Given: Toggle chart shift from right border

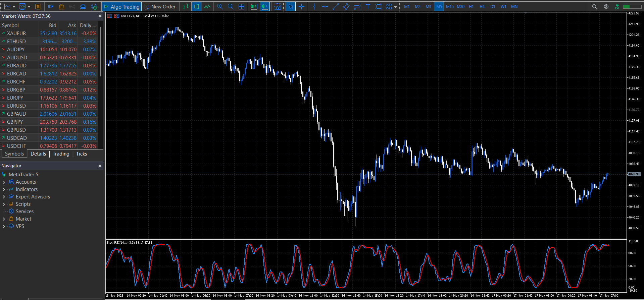Looking at the screenshot, I should [265, 6].
